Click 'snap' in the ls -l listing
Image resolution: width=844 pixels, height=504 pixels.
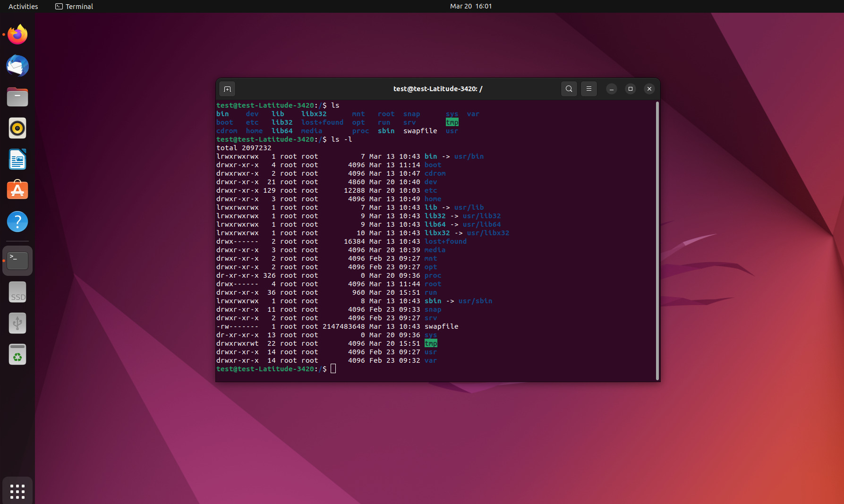pos(433,309)
